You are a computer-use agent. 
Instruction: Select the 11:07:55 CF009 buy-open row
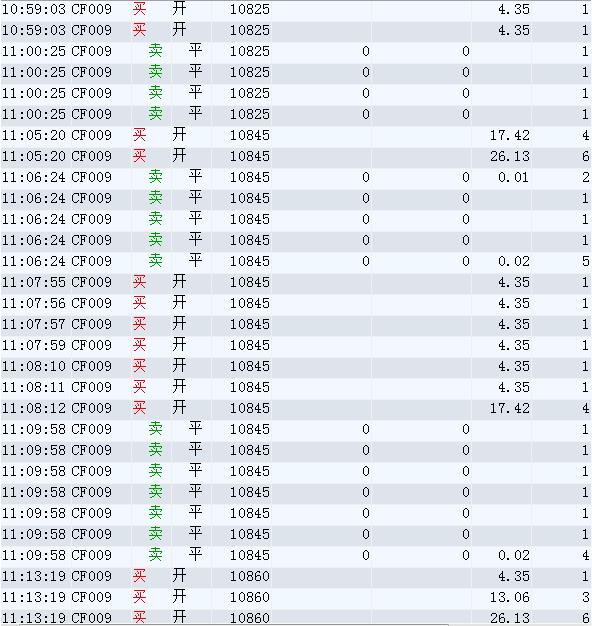point(296,282)
